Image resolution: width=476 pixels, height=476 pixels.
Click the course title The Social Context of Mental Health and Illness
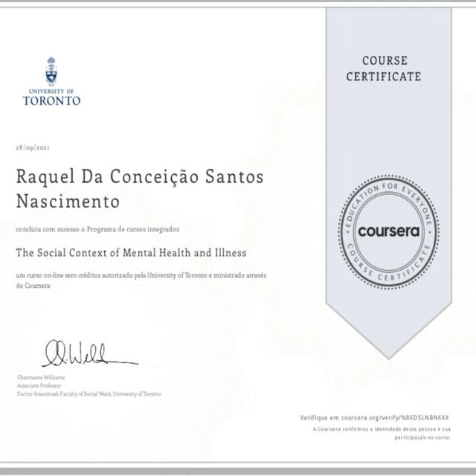(131, 253)
